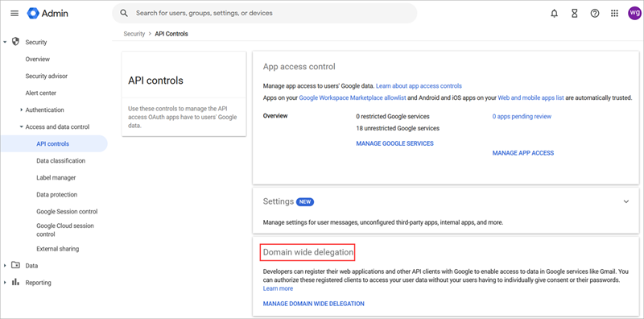Viewport: 644px width, 319px height.
Task: Click MANAGE GOOGLE SERVICES
Action: 394,143
